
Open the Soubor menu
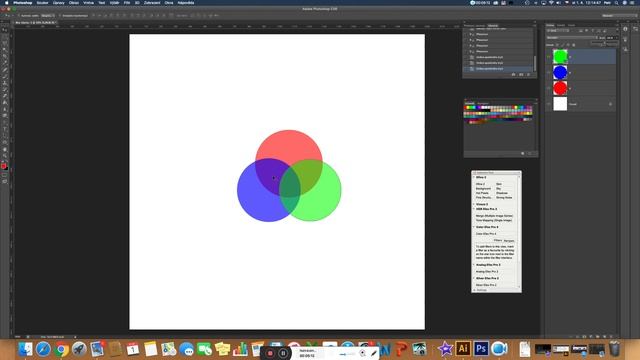[42, 3]
